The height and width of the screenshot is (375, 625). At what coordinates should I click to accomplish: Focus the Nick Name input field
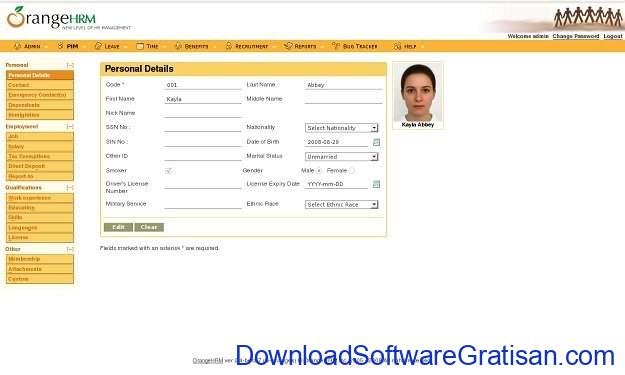coord(203,114)
